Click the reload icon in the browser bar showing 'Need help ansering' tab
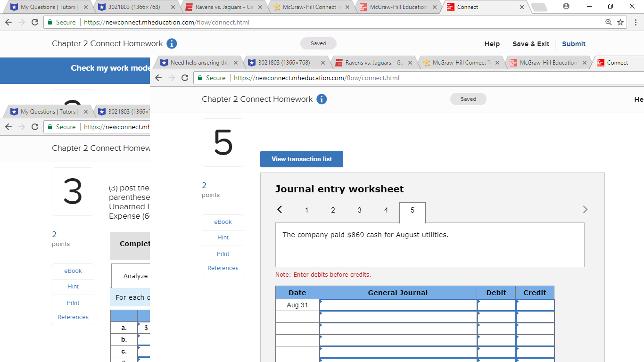Viewport: 644px width, 362px height. [185, 78]
